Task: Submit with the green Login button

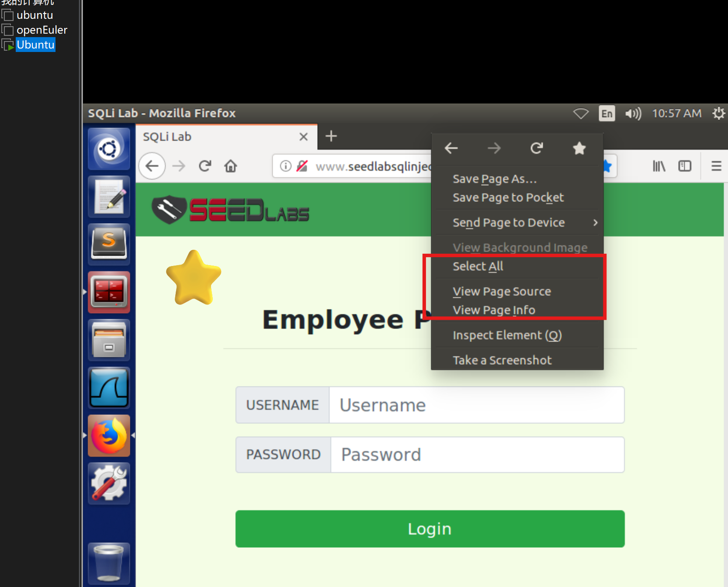Action: (x=430, y=529)
